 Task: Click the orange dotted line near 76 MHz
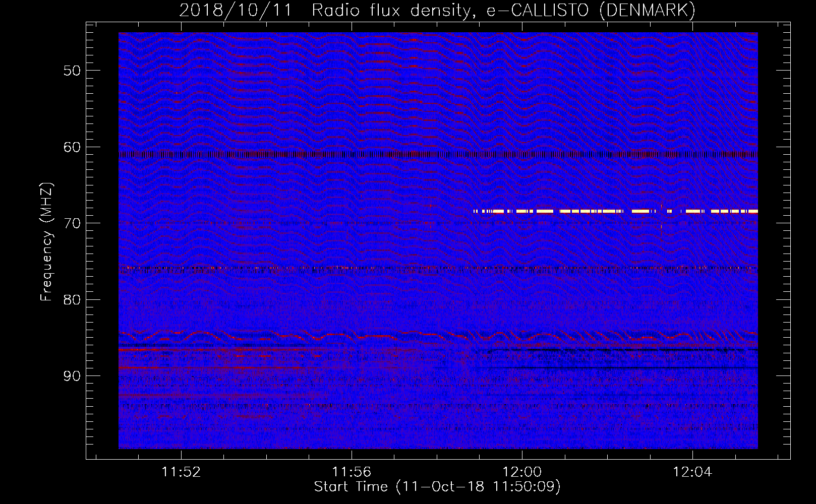click(x=438, y=268)
